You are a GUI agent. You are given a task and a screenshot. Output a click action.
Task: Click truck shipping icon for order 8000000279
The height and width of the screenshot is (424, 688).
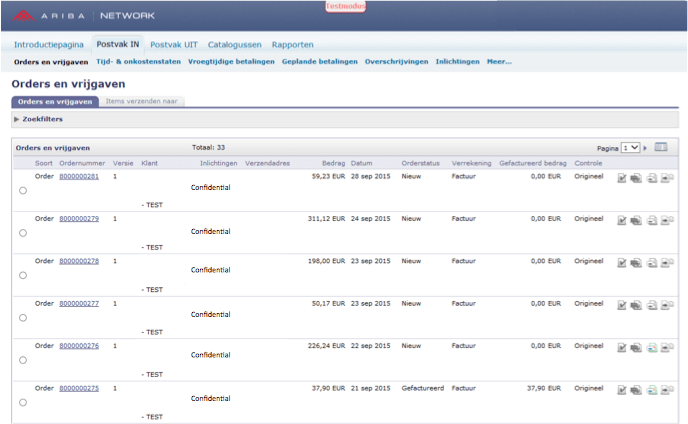[x=636, y=220]
